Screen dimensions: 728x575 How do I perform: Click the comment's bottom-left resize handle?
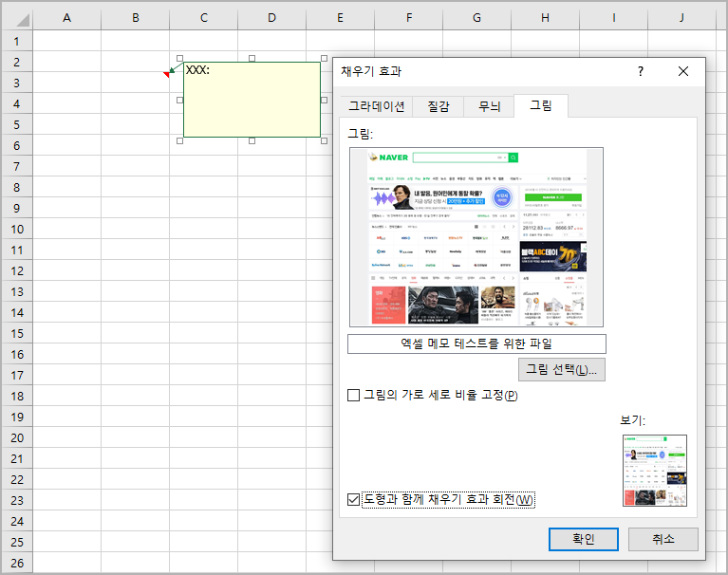179,140
